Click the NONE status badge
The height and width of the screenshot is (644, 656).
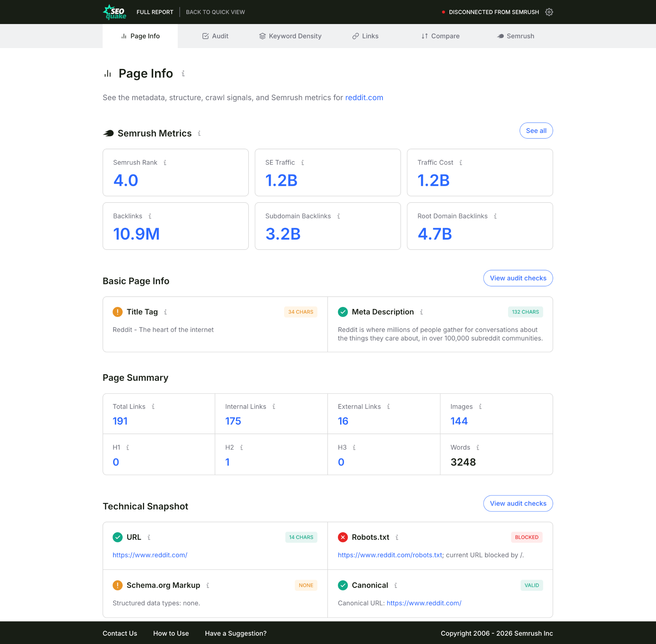pyautogui.click(x=306, y=585)
